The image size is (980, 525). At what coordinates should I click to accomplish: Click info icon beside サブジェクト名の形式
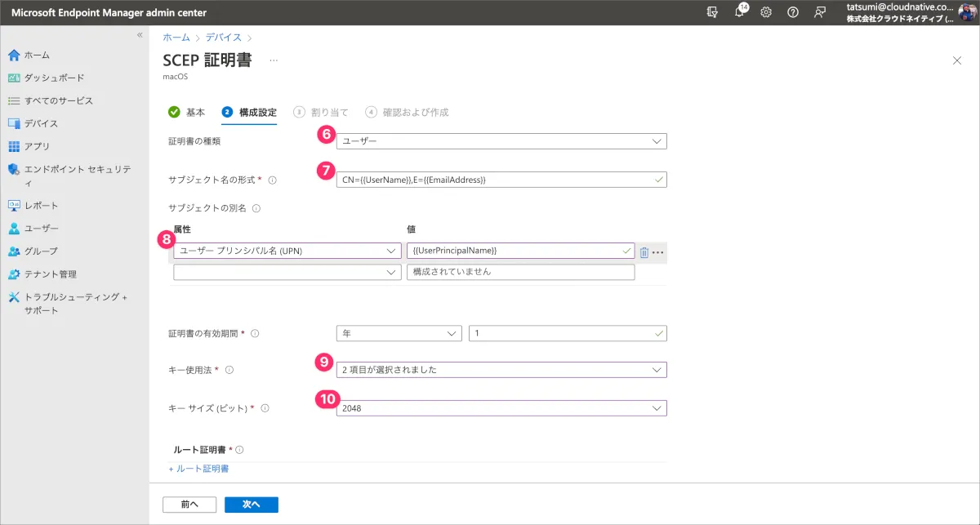point(273,180)
